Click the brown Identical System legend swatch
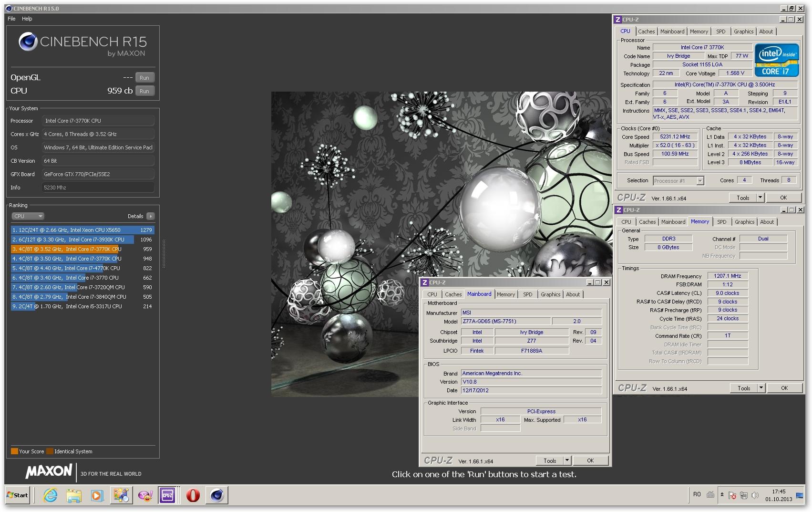Viewport: 812px width, 512px height. [x=50, y=451]
